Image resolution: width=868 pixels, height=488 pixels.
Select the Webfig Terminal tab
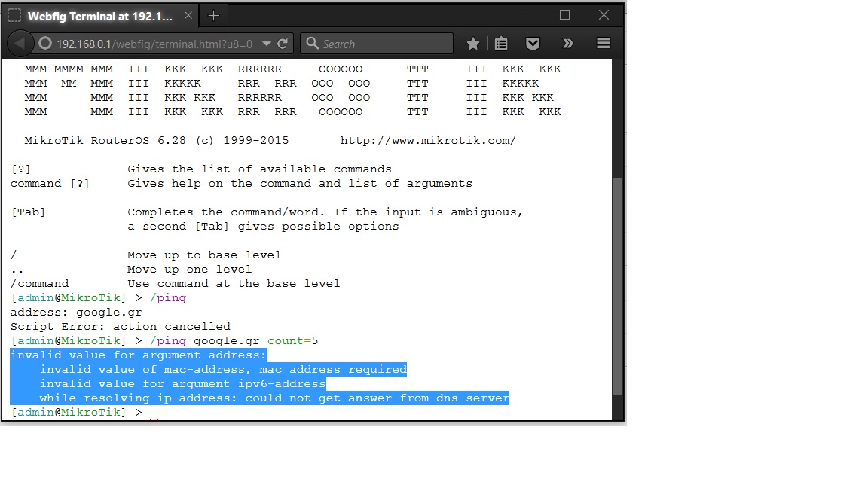[x=99, y=16]
